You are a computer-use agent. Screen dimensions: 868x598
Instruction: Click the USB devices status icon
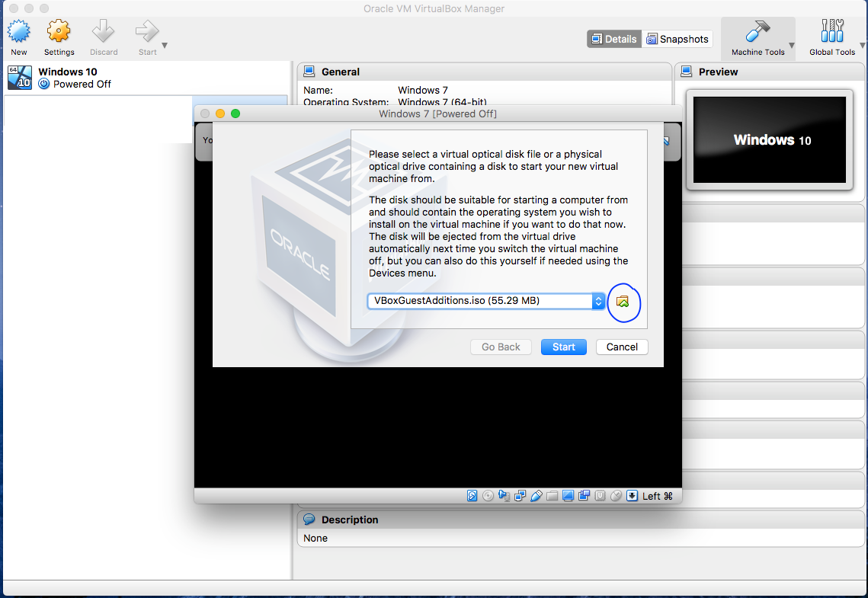(536, 496)
